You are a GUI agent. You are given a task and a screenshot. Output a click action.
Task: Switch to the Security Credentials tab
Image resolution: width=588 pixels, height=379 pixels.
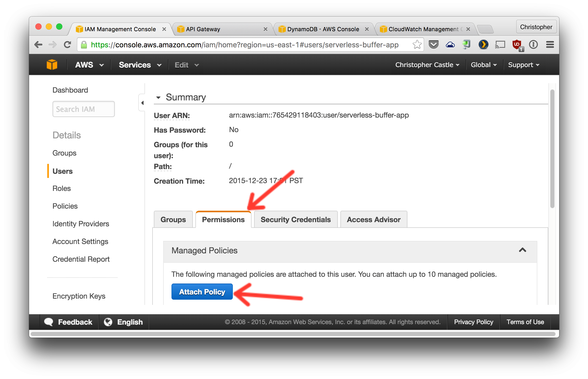tap(295, 220)
